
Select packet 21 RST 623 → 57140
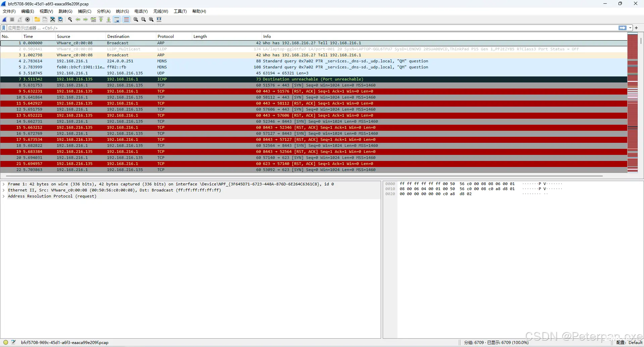[x=314, y=164]
